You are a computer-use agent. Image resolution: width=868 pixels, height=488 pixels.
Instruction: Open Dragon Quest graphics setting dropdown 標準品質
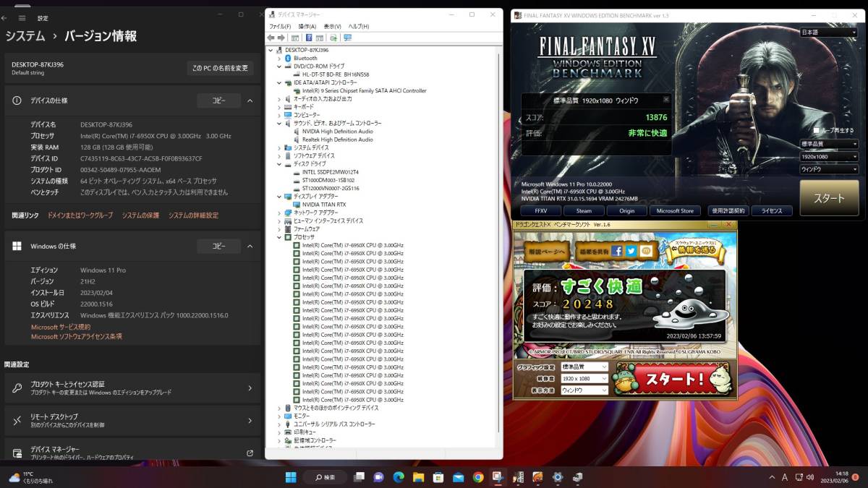click(x=584, y=367)
